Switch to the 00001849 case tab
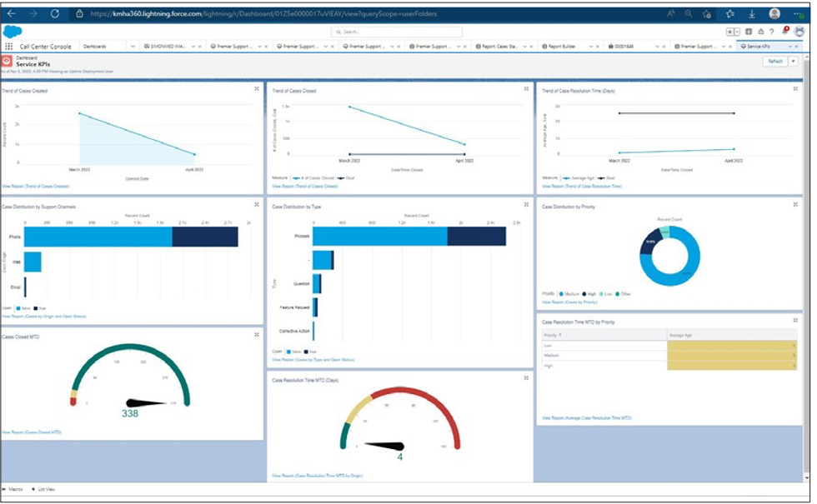The height and width of the screenshot is (504, 817). coord(624,47)
